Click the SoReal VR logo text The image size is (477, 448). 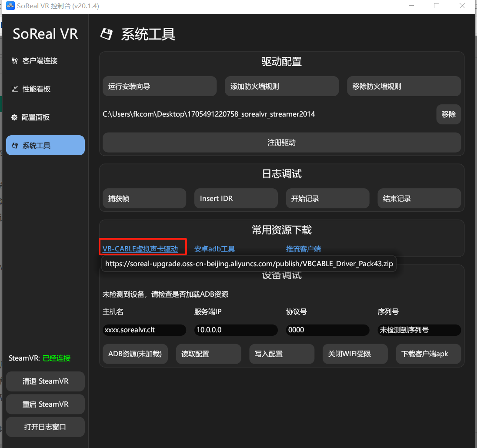[x=45, y=34]
